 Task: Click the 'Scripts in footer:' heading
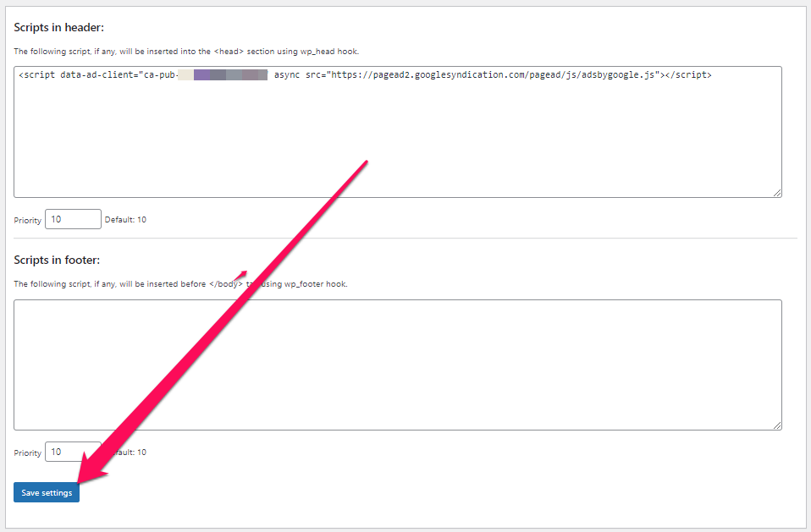coord(57,260)
